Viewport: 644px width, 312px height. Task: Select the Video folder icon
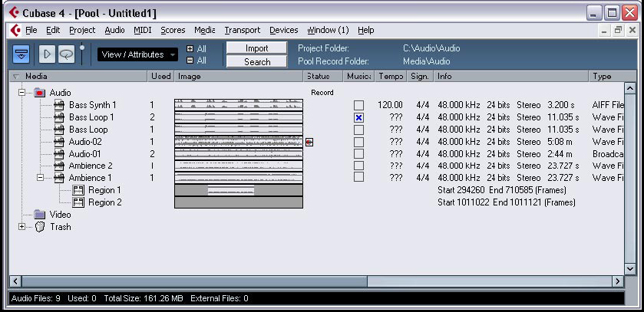(x=39, y=215)
